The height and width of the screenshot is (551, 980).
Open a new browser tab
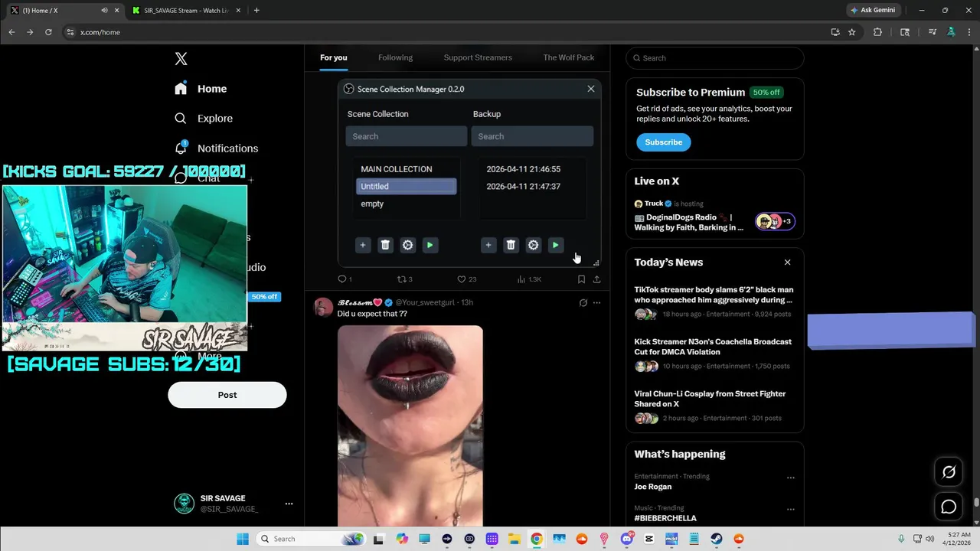[x=256, y=11]
